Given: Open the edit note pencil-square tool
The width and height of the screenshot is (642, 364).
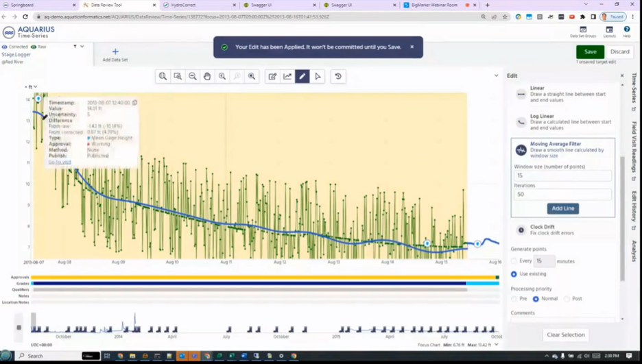Looking at the screenshot, I should click(273, 77).
